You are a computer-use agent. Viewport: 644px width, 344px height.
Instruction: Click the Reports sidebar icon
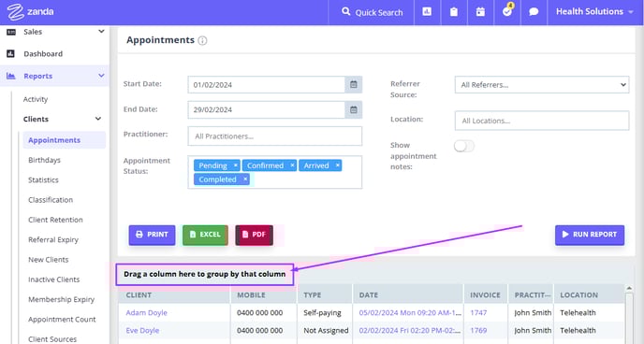[x=10, y=76]
